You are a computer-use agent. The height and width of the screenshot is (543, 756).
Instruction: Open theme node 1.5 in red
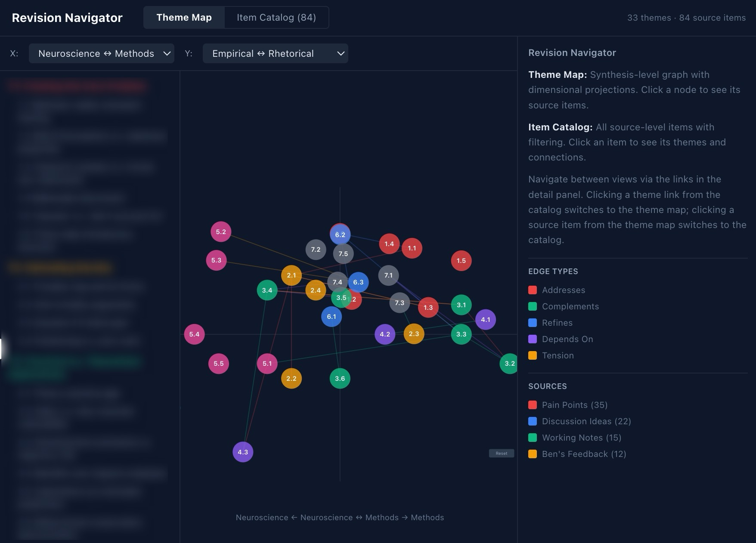click(461, 261)
